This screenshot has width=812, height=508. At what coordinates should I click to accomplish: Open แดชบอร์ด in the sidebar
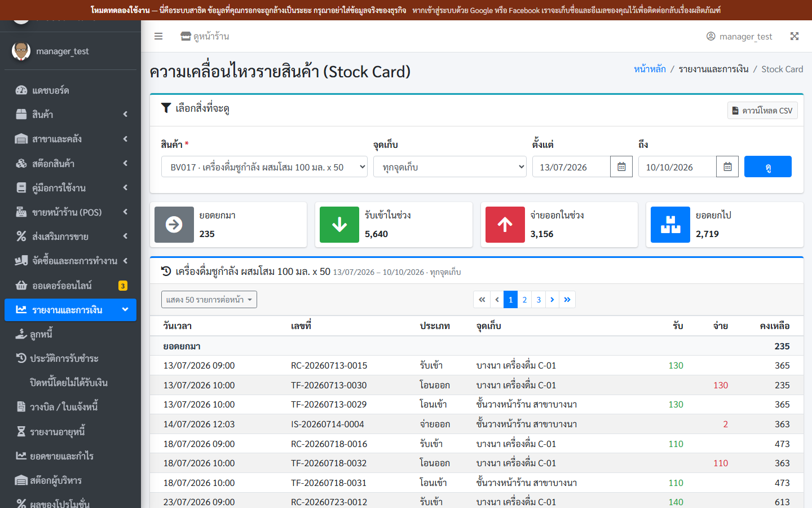[70, 90]
